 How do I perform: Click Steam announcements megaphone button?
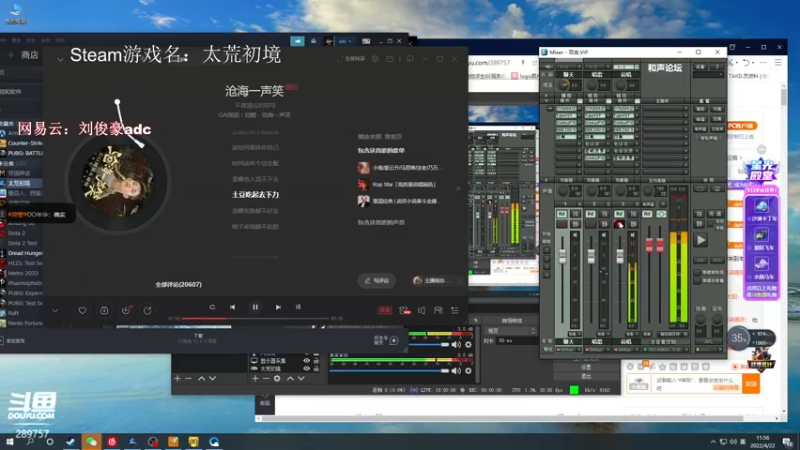(x=297, y=41)
